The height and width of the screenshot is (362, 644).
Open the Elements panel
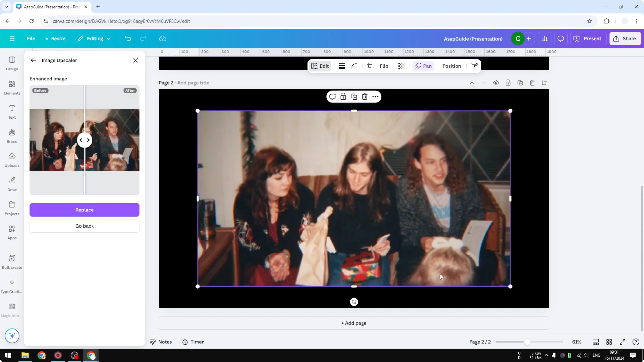pyautogui.click(x=12, y=87)
